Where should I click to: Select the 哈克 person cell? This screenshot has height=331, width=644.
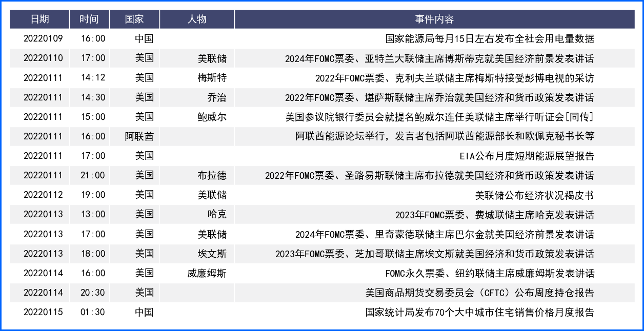217,214
